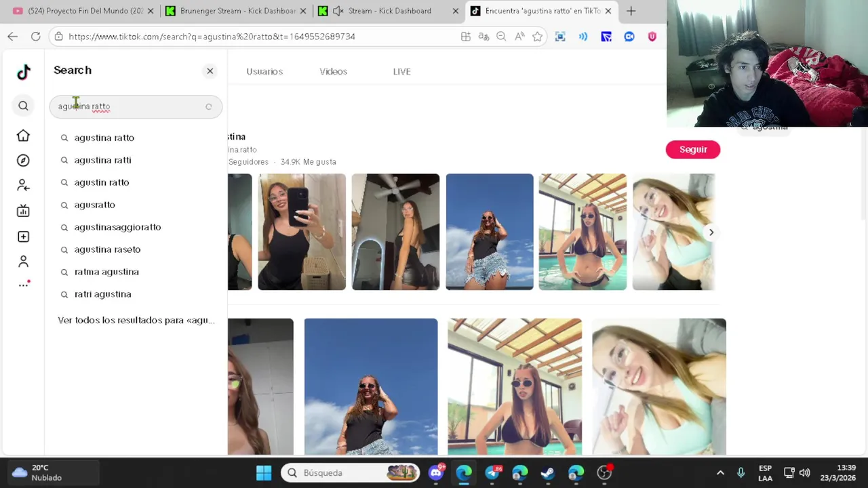Select the suggestion 'ratri agustina'
The image size is (868, 488).
102,294
